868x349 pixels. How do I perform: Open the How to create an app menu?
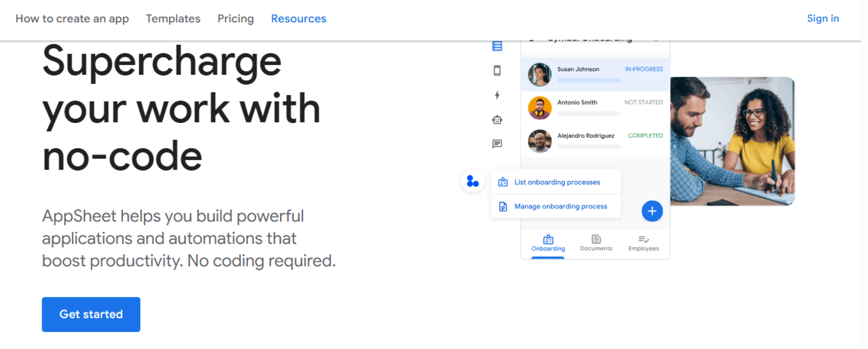72,19
